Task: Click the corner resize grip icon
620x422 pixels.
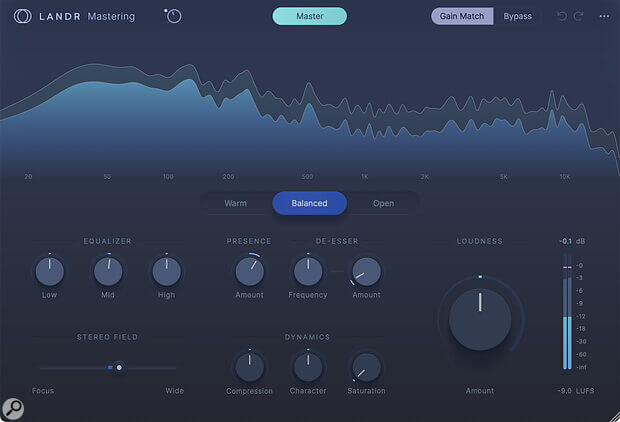Action: click(x=614, y=416)
